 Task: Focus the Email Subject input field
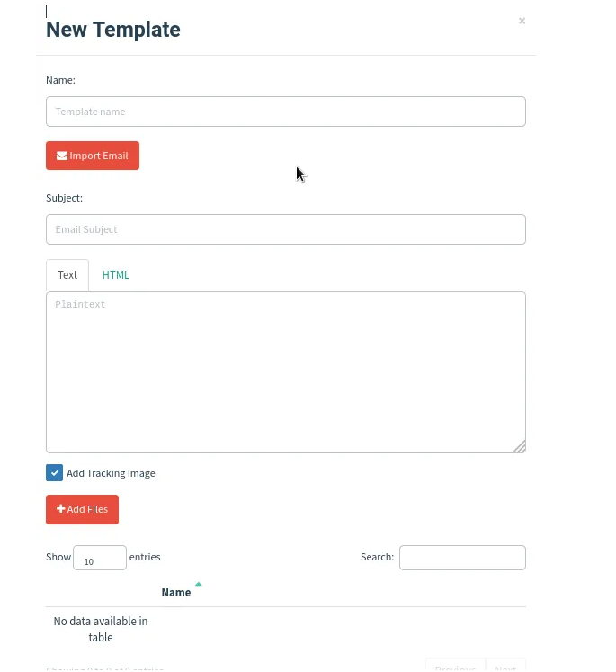[286, 229]
